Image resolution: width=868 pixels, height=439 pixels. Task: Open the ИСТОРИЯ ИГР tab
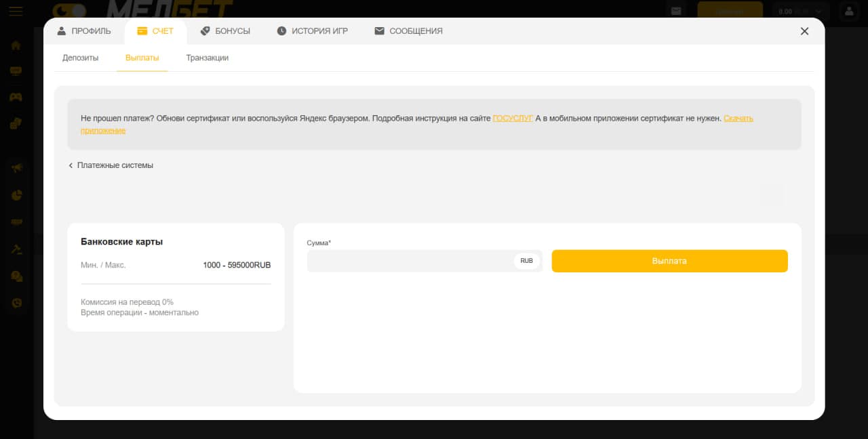[x=312, y=31]
